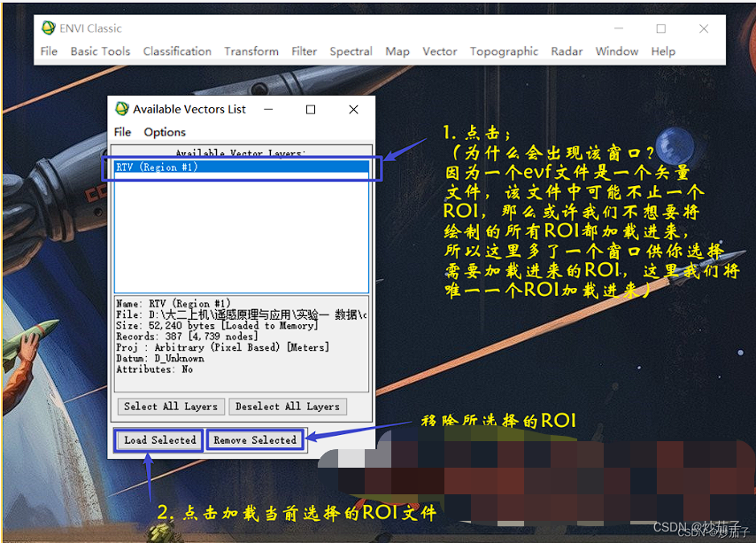Click the ENVI Classic title bar logo icon
756x543 pixels.
[48, 28]
